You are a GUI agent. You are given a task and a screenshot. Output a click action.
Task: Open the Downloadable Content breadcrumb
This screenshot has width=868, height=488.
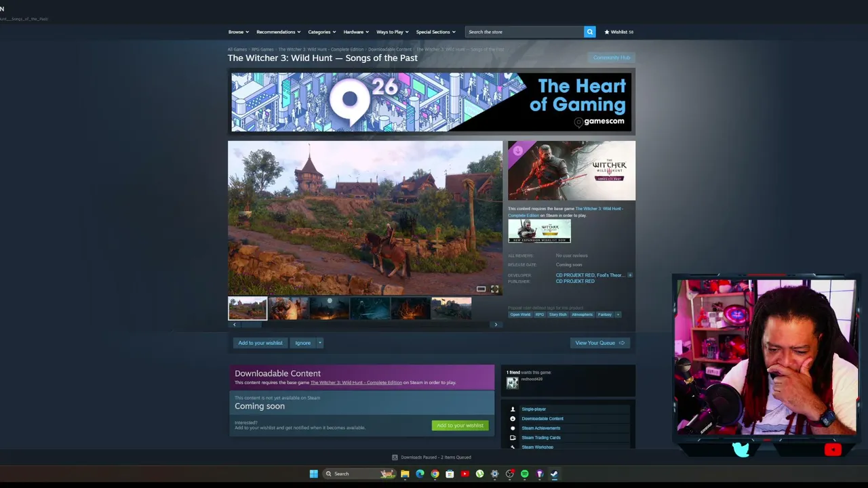(x=390, y=49)
